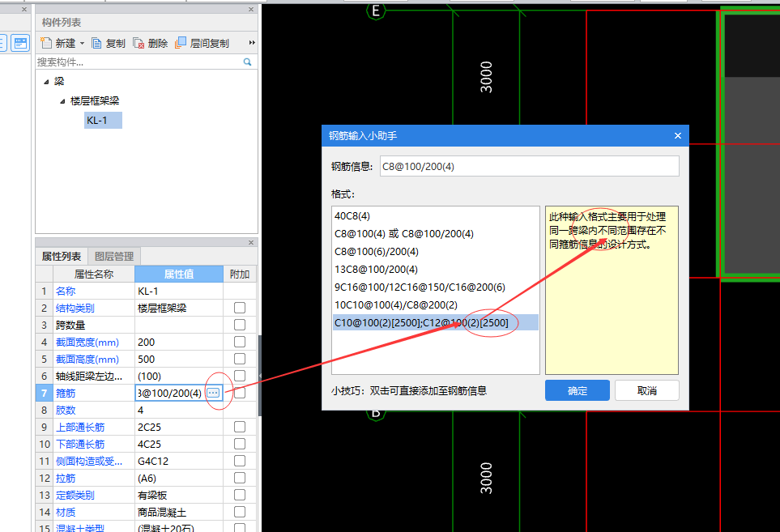
Task: Click the 属性名称 column header
Action: click(x=94, y=274)
